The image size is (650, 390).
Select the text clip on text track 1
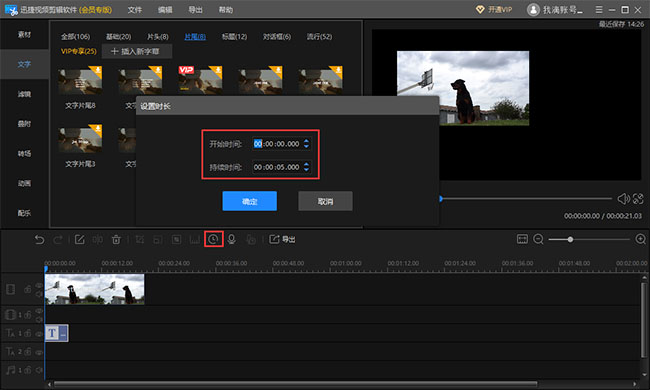tap(56, 333)
